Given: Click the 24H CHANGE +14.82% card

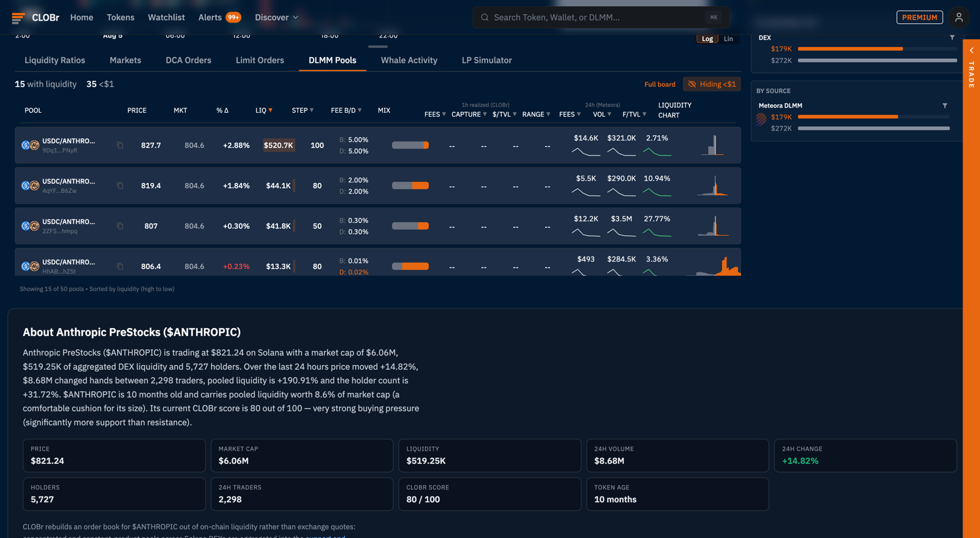Looking at the screenshot, I should 865,455.
